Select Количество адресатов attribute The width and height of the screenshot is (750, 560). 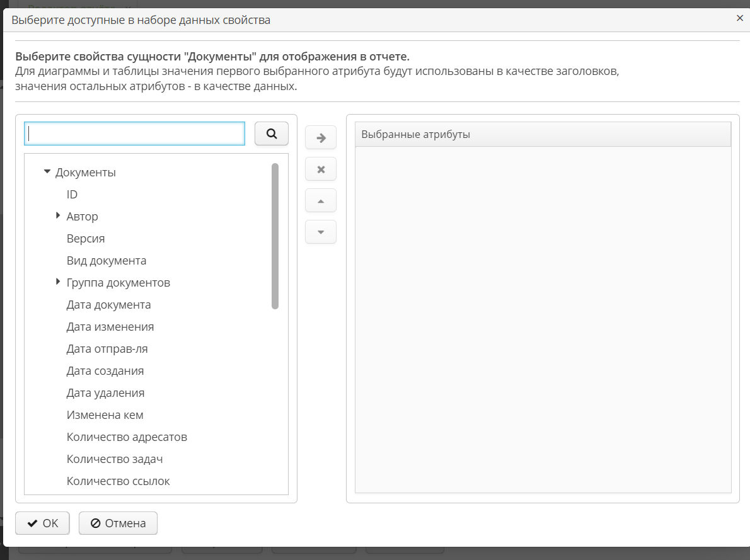coord(127,437)
